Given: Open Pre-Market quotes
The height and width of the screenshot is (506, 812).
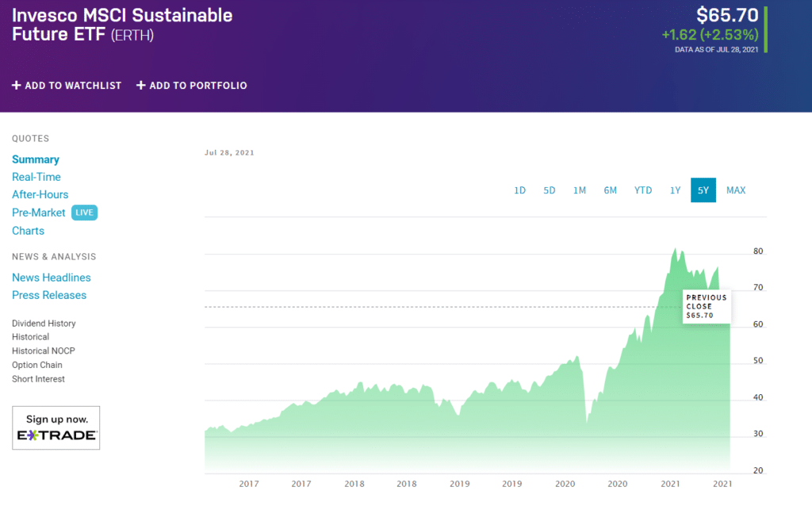Looking at the screenshot, I should click(x=38, y=213).
